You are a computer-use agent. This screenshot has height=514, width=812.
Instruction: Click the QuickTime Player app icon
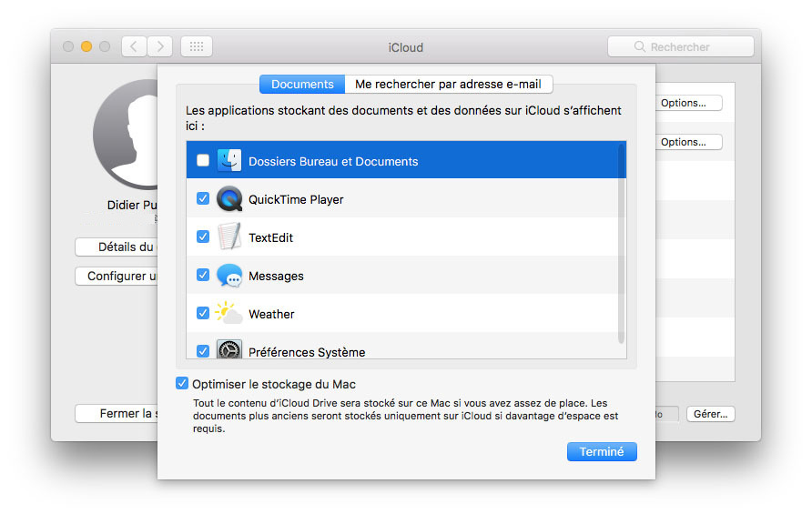tap(228, 198)
